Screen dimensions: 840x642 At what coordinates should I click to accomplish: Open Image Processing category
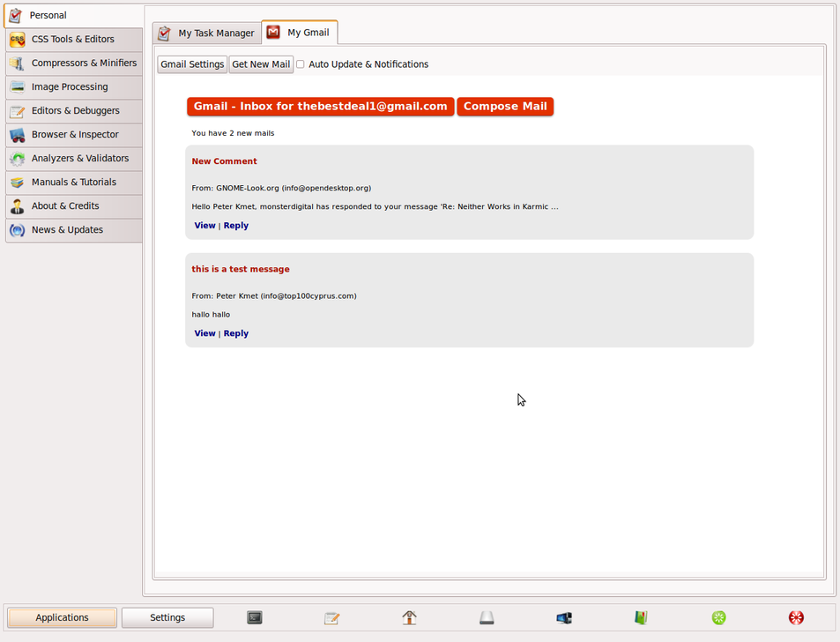tap(74, 86)
